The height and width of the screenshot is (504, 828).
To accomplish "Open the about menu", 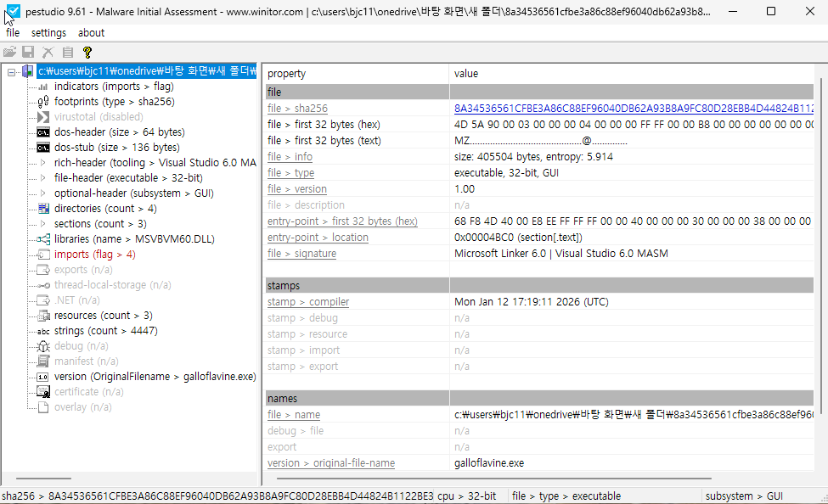I will [x=91, y=32].
